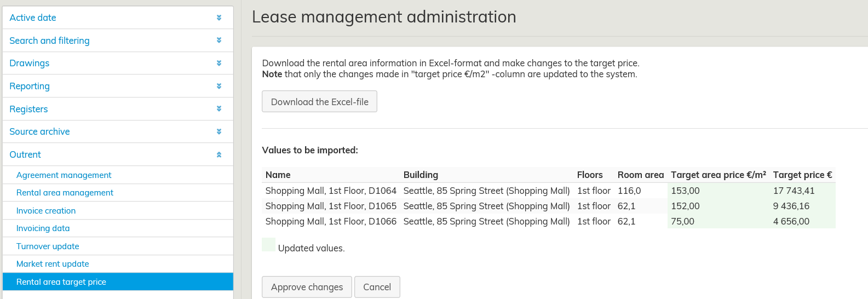Image resolution: width=868 pixels, height=299 pixels.
Task: Open Turnover update page
Action: (48, 246)
